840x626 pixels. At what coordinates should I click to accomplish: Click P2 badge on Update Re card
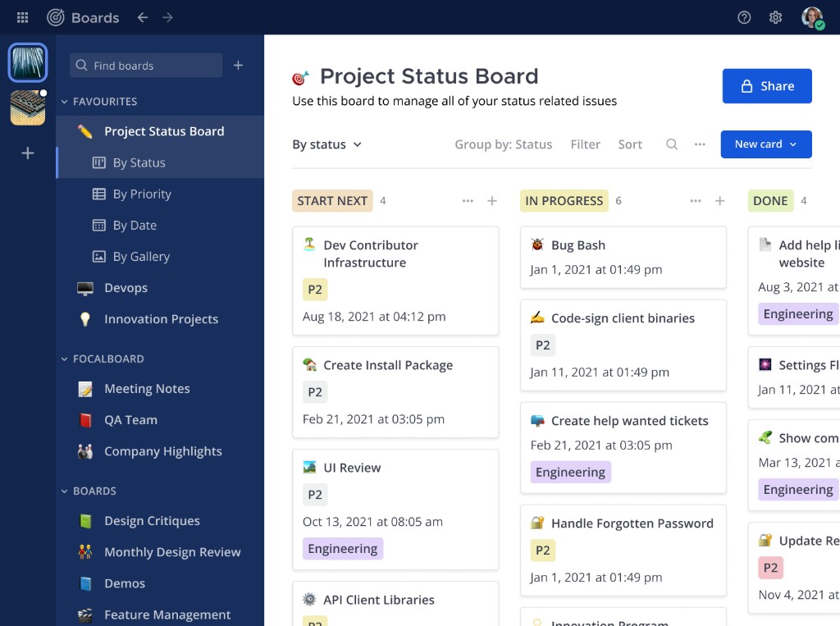click(x=770, y=568)
